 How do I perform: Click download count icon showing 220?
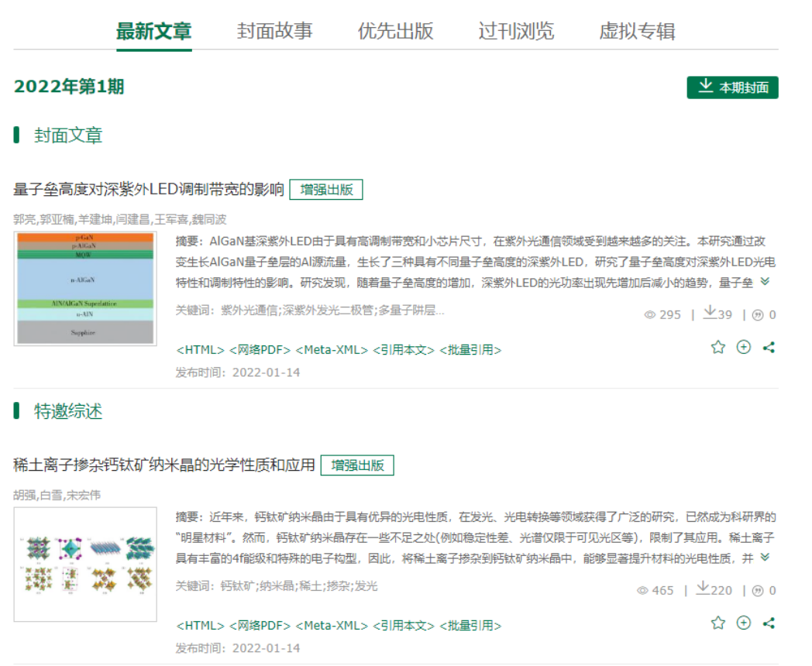pyautogui.click(x=702, y=589)
